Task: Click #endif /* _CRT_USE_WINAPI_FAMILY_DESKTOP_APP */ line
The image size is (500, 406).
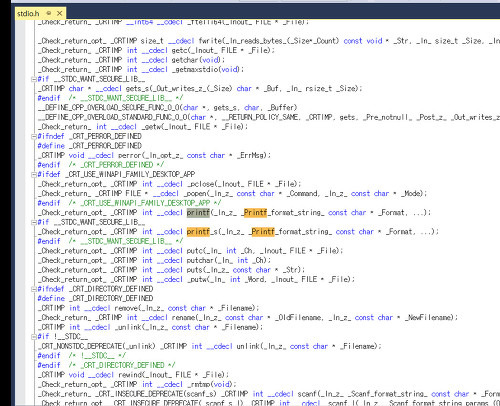Action: pyautogui.click(x=129, y=203)
